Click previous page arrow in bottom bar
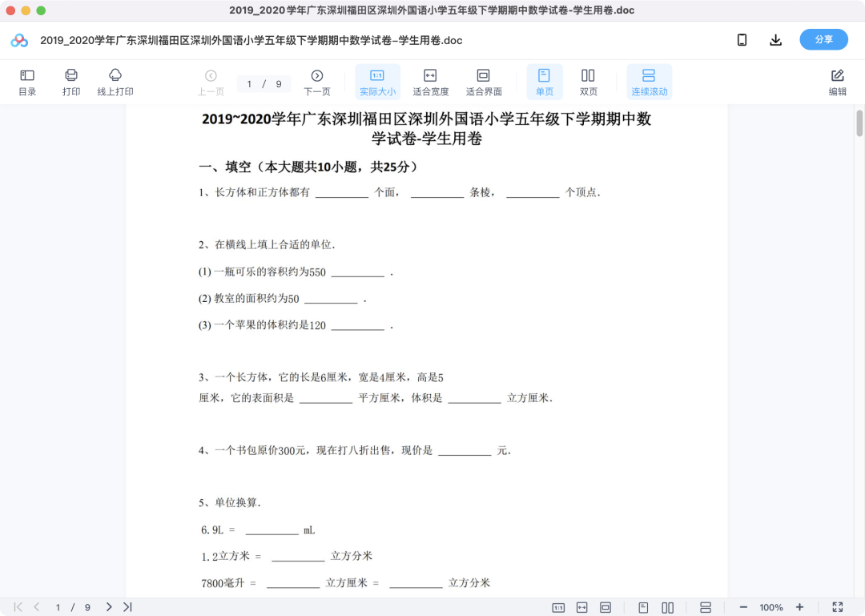 pos(37,607)
